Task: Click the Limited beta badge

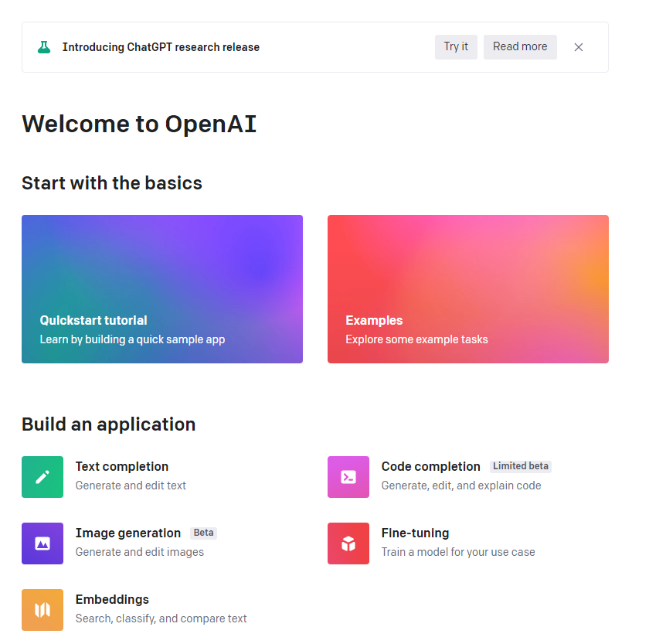Action: click(x=520, y=466)
